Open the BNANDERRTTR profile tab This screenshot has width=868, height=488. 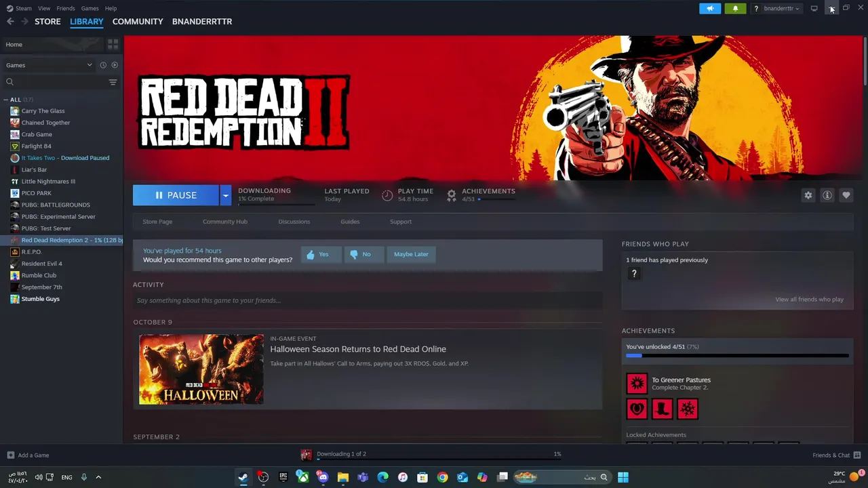pos(202,22)
